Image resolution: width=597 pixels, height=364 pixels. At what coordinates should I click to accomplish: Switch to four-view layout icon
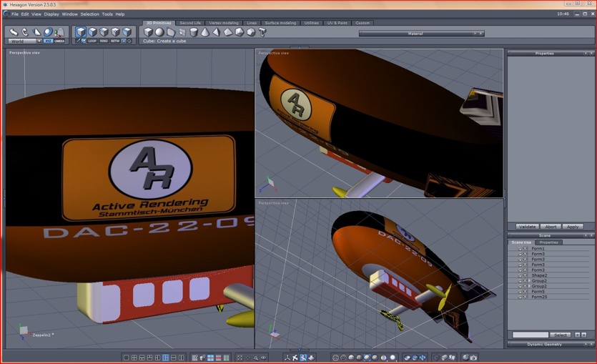[x=134, y=358]
